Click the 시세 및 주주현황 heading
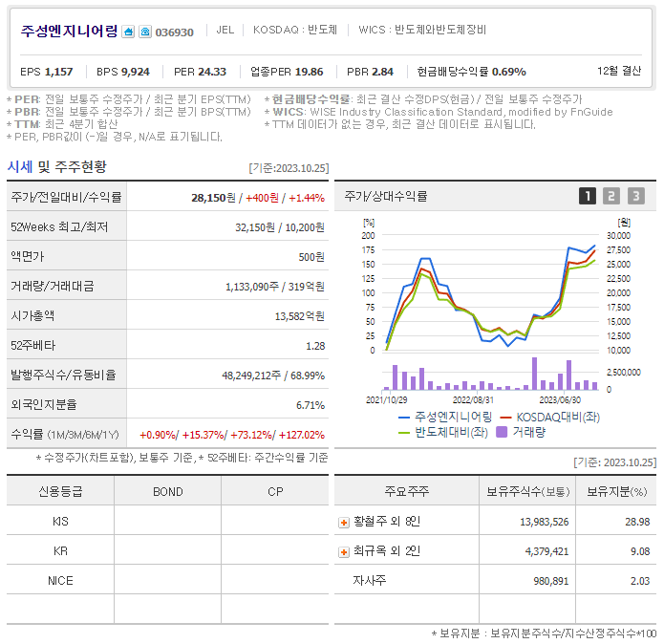664x644 pixels. [x=56, y=166]
